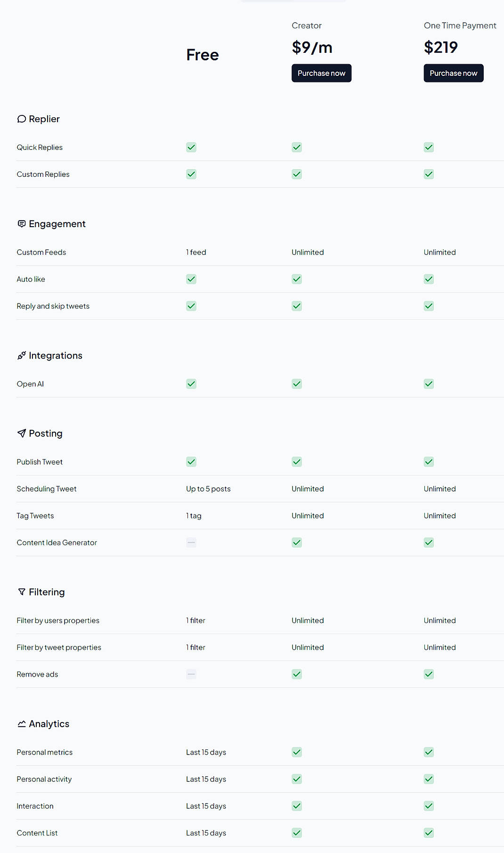504x853 pixels.
Task: Click Purchase now under the Creator plan
Action: point(321,73)
